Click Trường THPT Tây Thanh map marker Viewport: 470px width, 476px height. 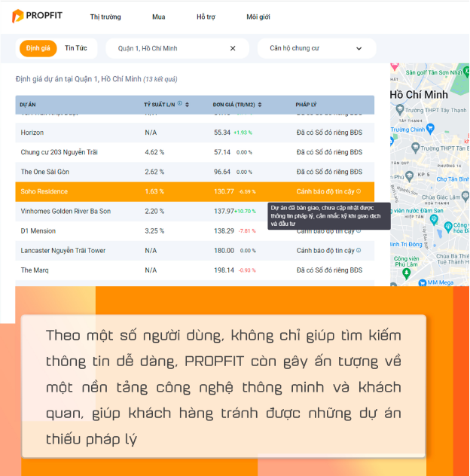[x=399, y=109]
